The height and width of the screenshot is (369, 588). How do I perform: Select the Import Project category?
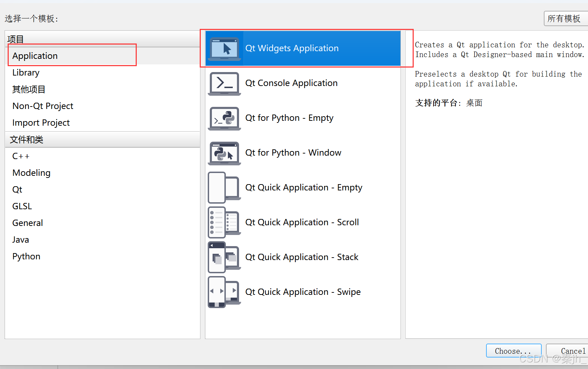click(103, 123)
